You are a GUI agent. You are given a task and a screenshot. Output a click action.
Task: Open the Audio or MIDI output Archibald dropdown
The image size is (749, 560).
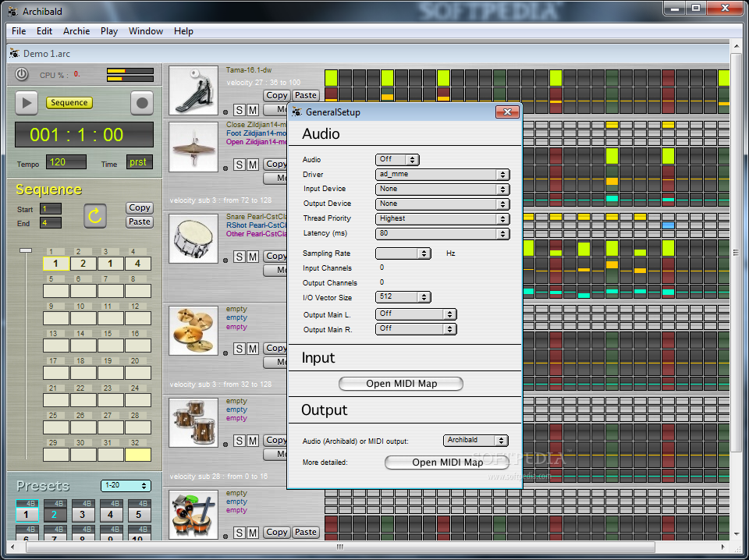(x=475, y=440)
